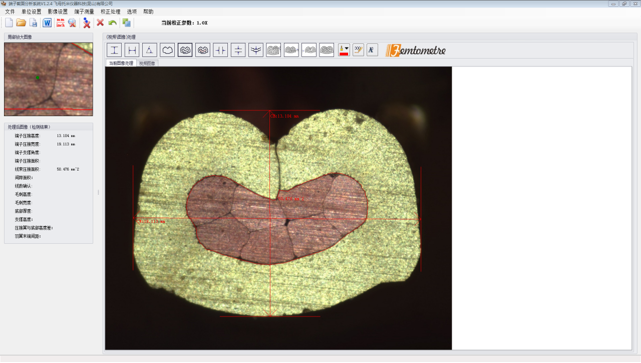Image resolution: width=641 pixels, height=363 pixels.
Task: Open the 影像设置 menu
Action: point(58,11)
